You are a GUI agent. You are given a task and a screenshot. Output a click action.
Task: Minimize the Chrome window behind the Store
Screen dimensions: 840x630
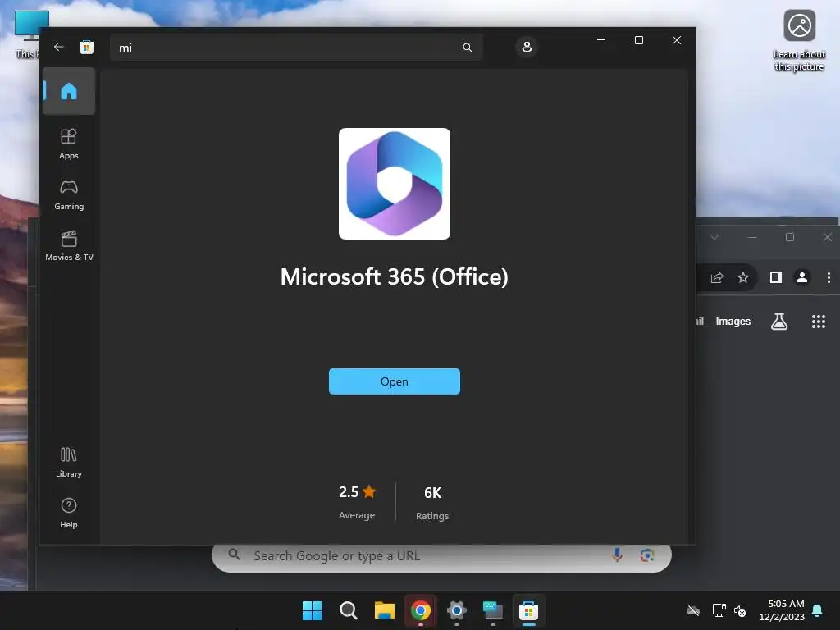point(751,237)
